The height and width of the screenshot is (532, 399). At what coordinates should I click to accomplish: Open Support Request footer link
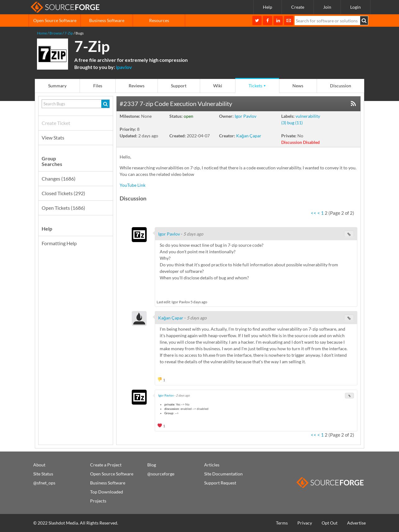(220, 483)
